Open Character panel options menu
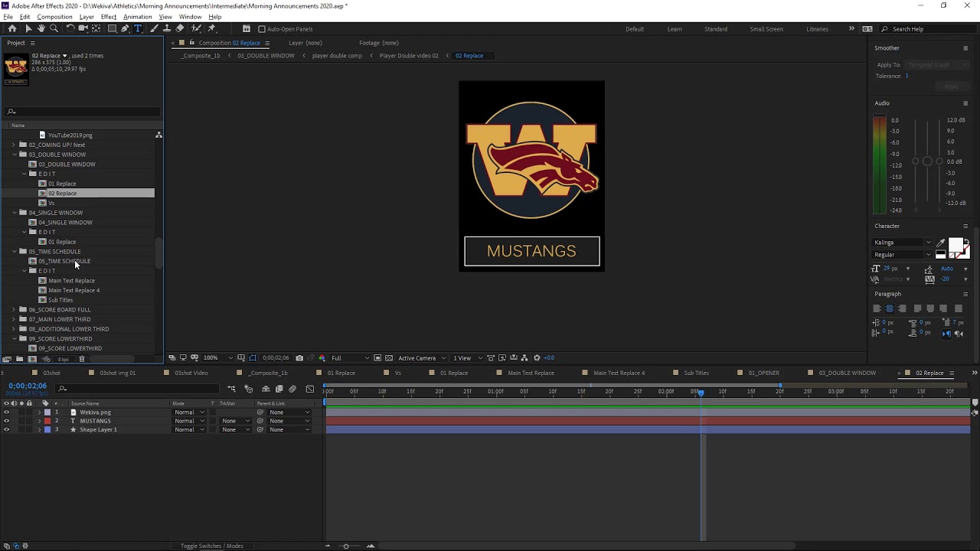 tap(965, 226)
